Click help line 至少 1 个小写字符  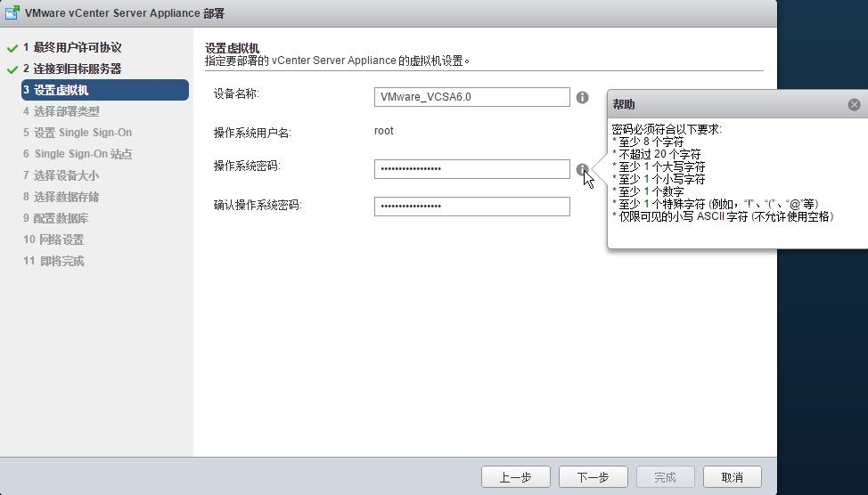[659, 179]
